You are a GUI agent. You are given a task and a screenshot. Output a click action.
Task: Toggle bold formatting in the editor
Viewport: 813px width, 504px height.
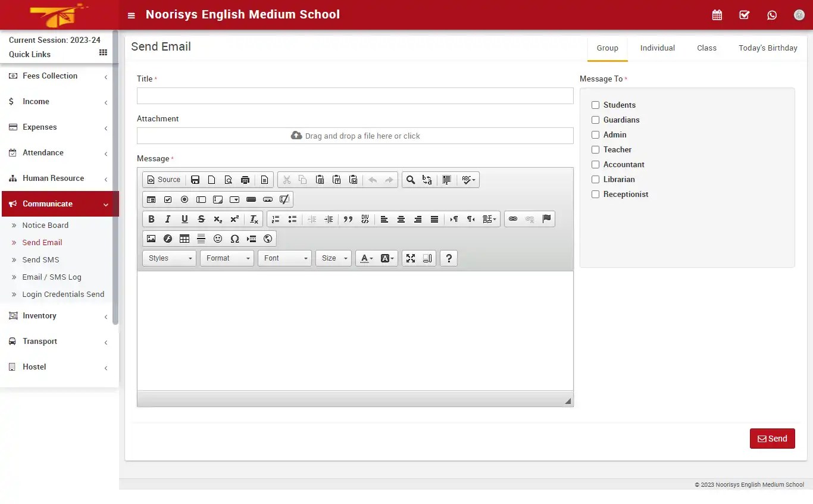[x=151, y=219]
